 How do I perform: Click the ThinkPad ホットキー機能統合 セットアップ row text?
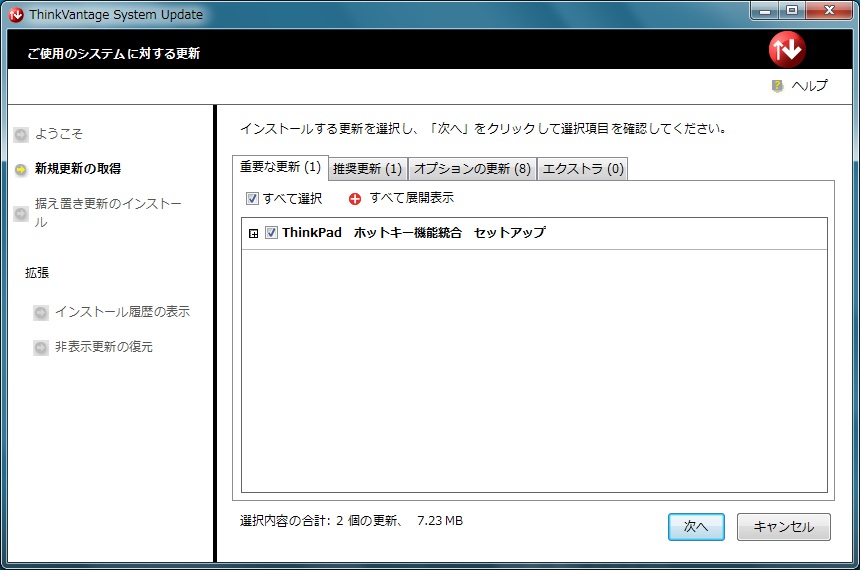(x=414, y=233)
